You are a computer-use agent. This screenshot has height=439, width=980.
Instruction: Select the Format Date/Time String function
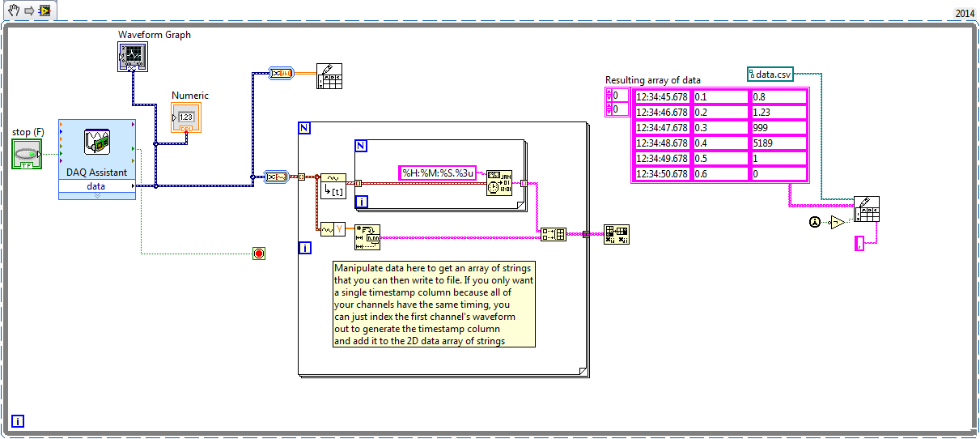click(x=498, y=183)
